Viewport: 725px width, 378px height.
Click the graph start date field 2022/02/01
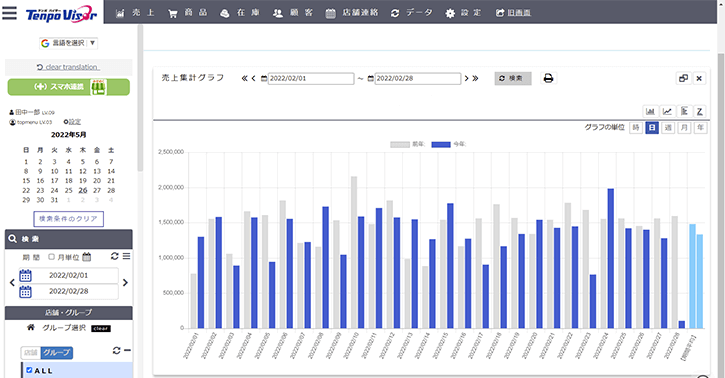coord(311,79)
